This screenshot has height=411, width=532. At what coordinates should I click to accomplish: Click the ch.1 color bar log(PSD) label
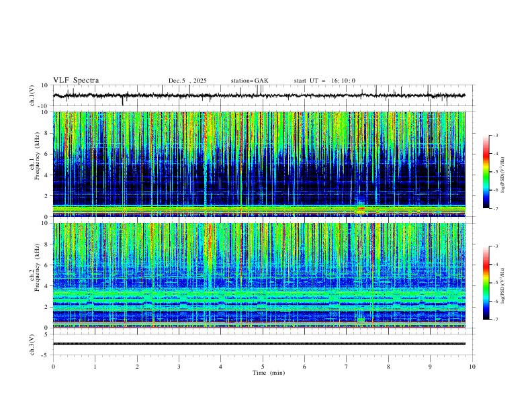pos(503,175)
